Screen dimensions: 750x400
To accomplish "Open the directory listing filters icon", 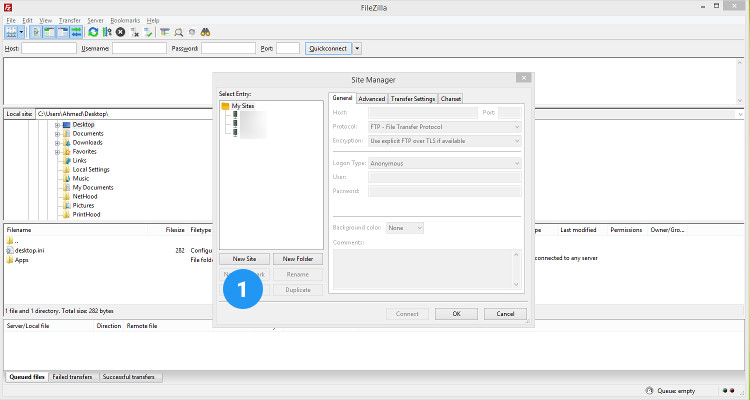I will (165, 32).
